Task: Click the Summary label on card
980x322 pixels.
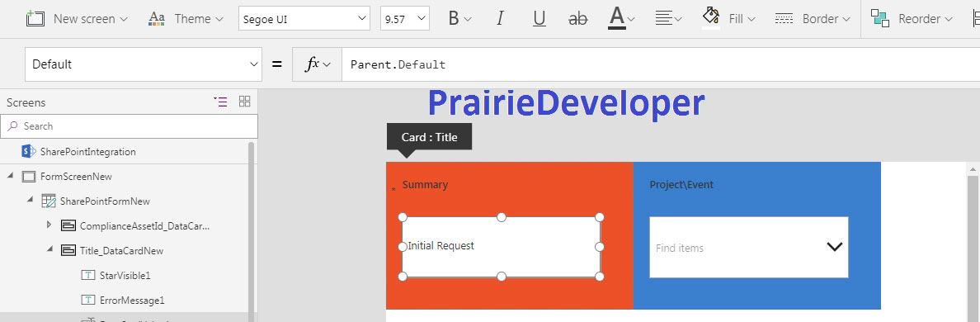Action: 425,185
